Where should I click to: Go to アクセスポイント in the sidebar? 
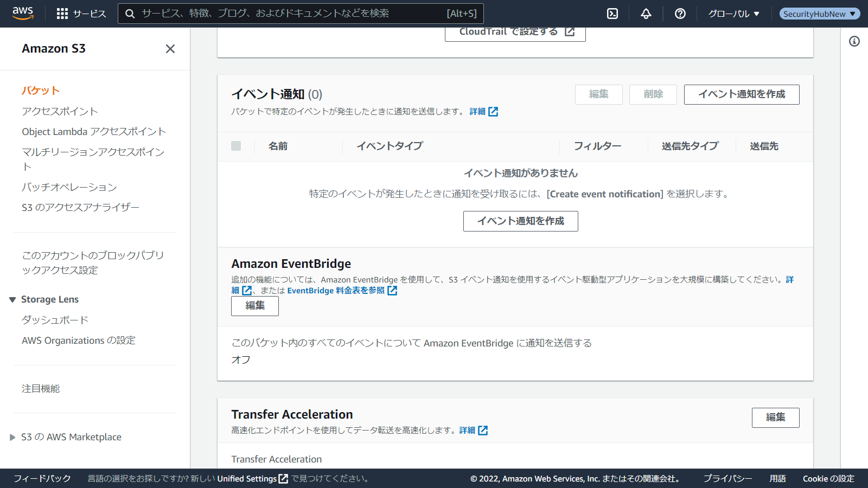(x=60, y=111)
